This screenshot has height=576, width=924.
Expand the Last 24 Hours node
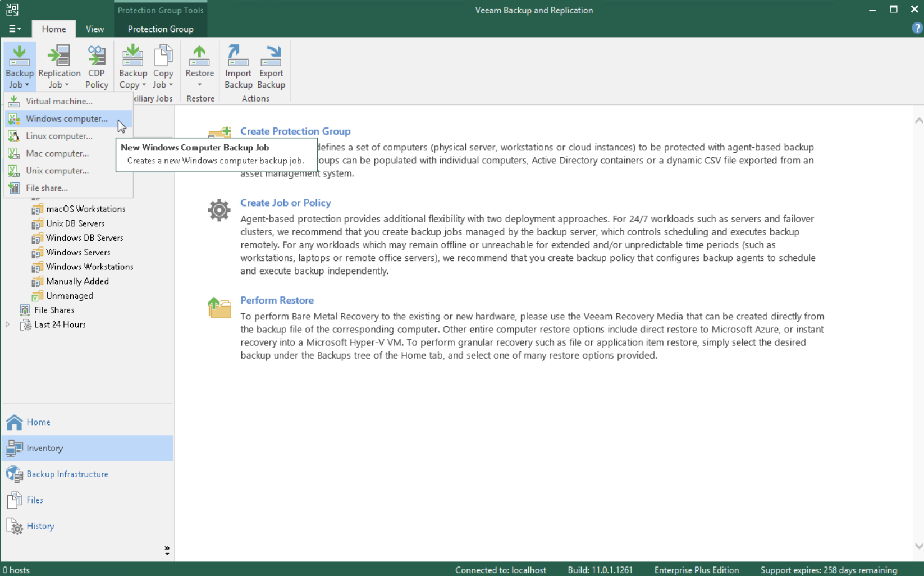(x=8, y=324)
